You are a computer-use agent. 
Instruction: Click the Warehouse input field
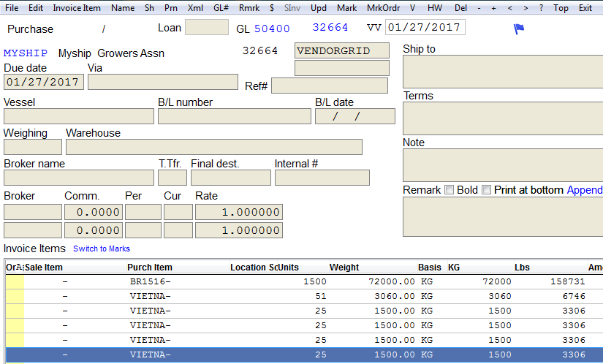coord(214,147)
